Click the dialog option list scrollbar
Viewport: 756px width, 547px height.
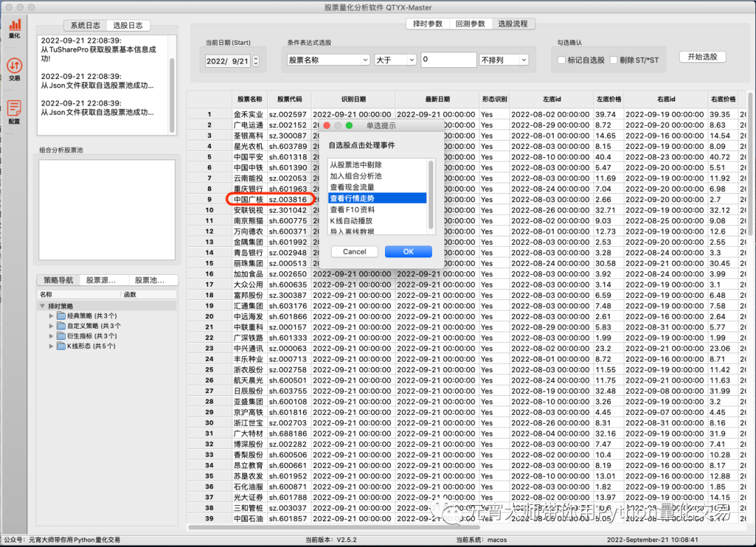[430, 195]
